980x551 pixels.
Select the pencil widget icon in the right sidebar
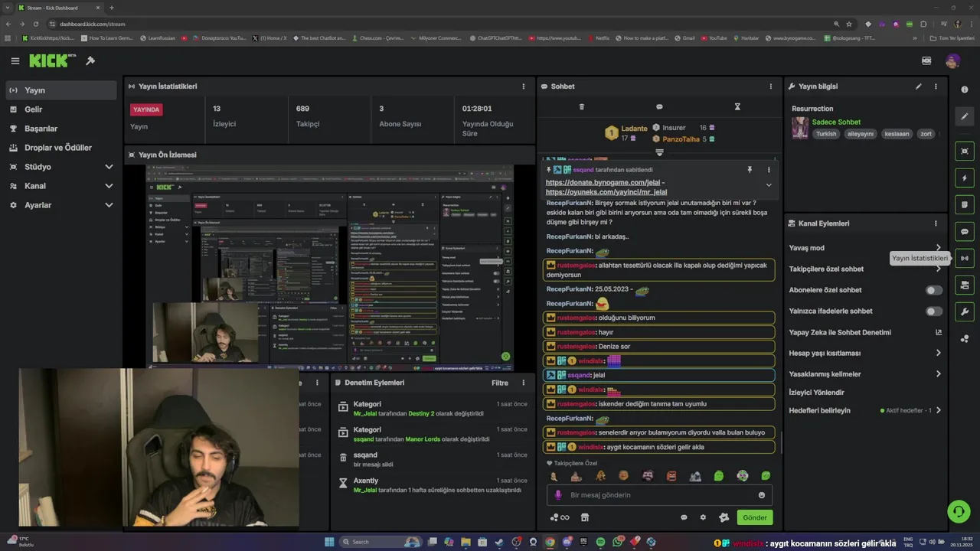(965, 116)
